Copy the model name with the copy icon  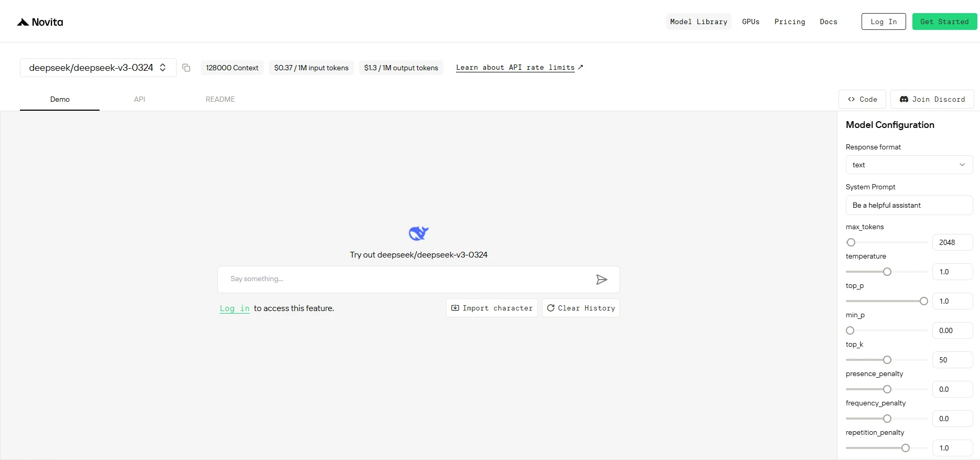click(186, 68)
